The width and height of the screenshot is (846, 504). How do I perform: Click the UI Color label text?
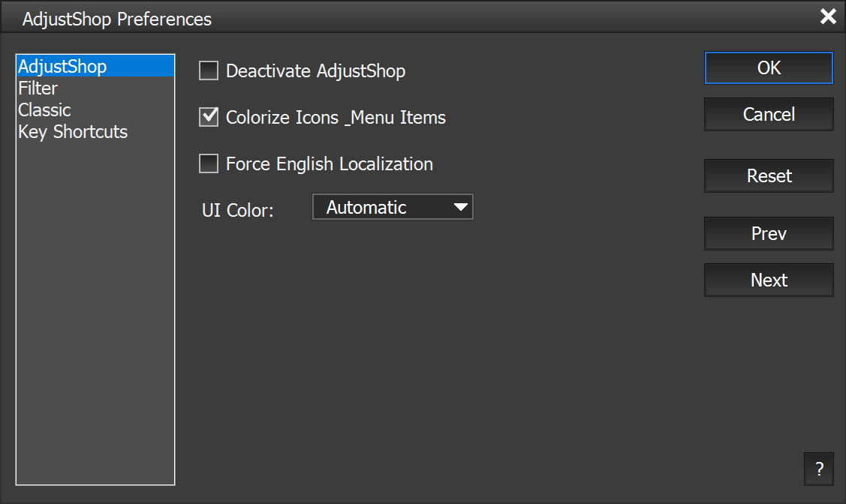[x=238, y=211]
